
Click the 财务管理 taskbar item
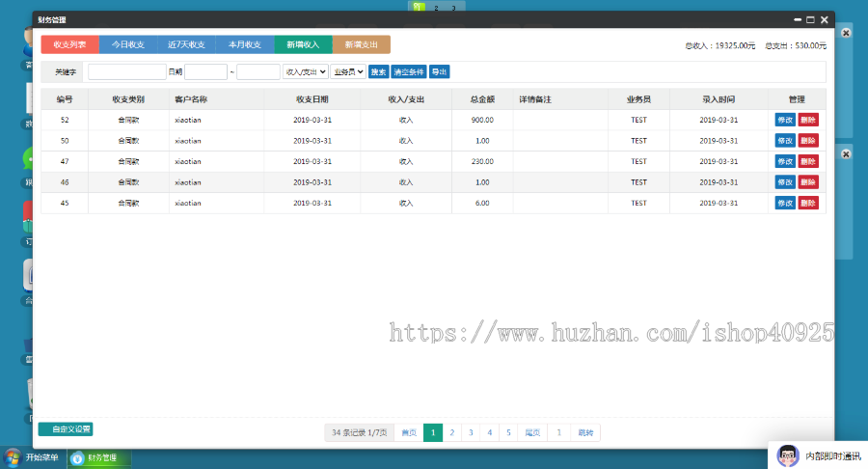click(x=100, y=458)
